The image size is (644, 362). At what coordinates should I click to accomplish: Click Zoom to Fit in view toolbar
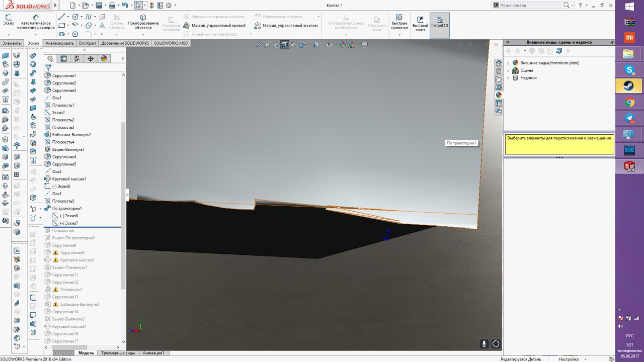pyautogui.click(x=259, y=45)
